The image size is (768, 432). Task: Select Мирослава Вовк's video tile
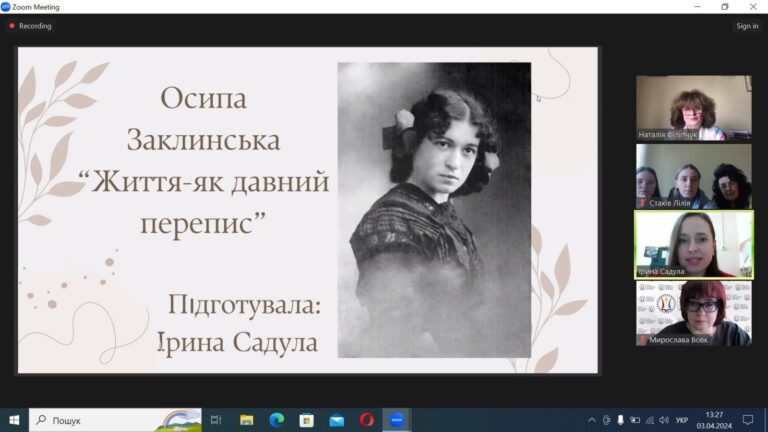[693, 312]
